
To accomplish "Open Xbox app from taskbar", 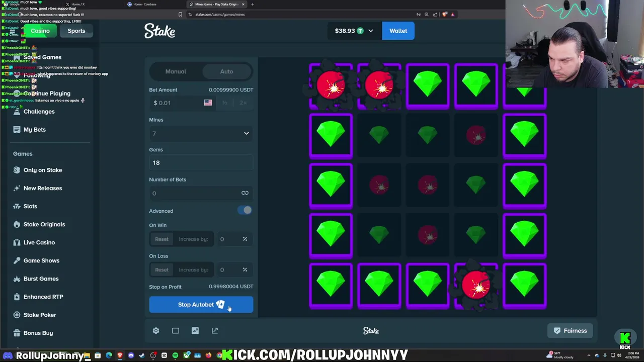I will (187, 355).
